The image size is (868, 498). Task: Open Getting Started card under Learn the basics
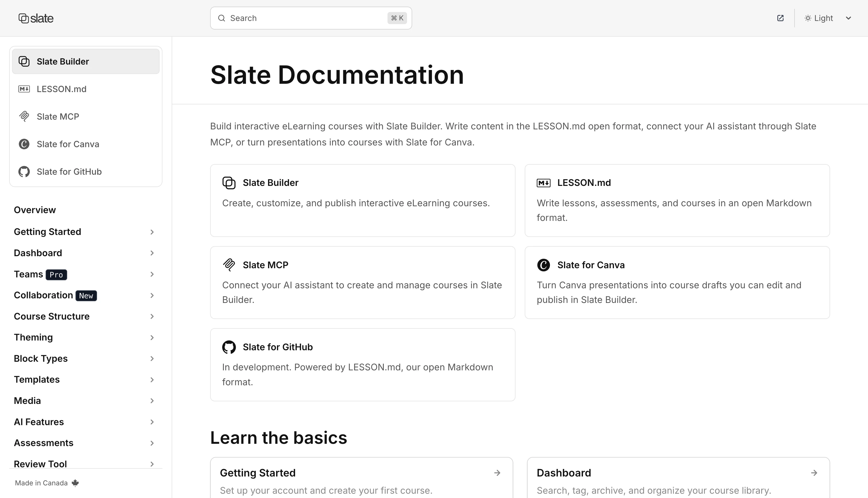(362, 478)
